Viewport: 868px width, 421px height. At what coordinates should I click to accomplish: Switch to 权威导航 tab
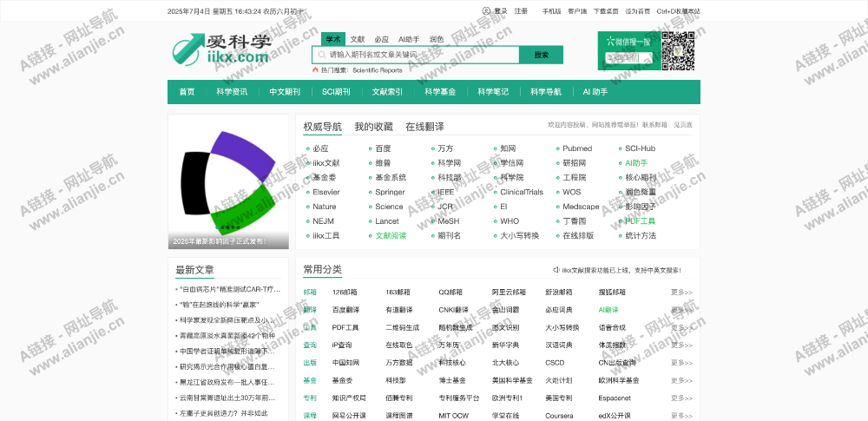point(322,127)
